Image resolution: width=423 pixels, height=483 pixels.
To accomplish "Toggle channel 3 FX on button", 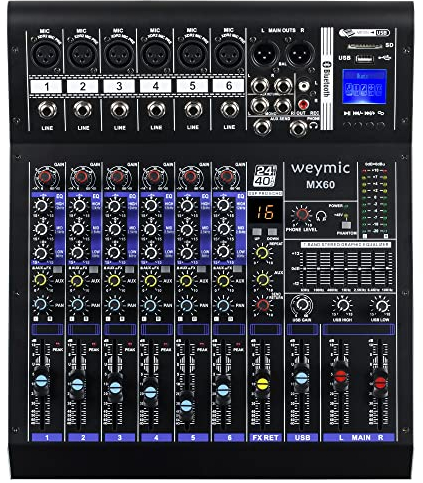I will coord(130,269).
